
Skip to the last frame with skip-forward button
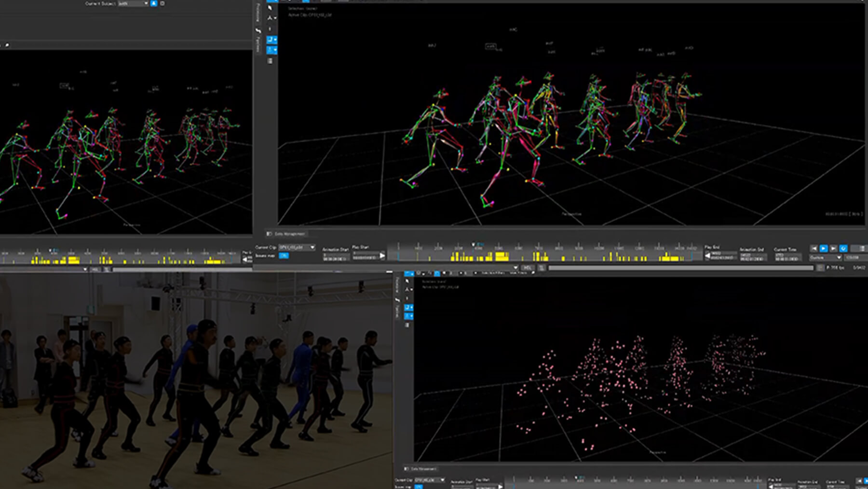[833, 248]
